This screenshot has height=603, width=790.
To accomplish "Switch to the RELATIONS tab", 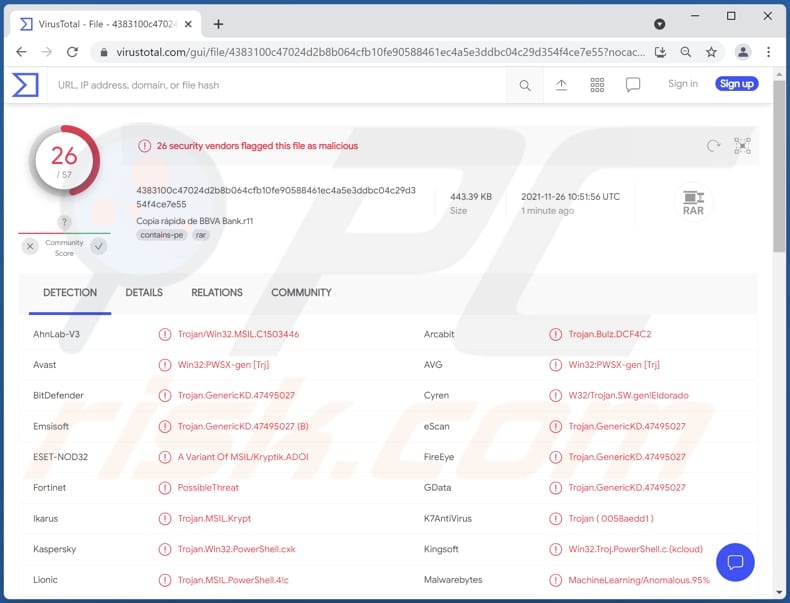I will pyautogui.click(x=217, y=293).
